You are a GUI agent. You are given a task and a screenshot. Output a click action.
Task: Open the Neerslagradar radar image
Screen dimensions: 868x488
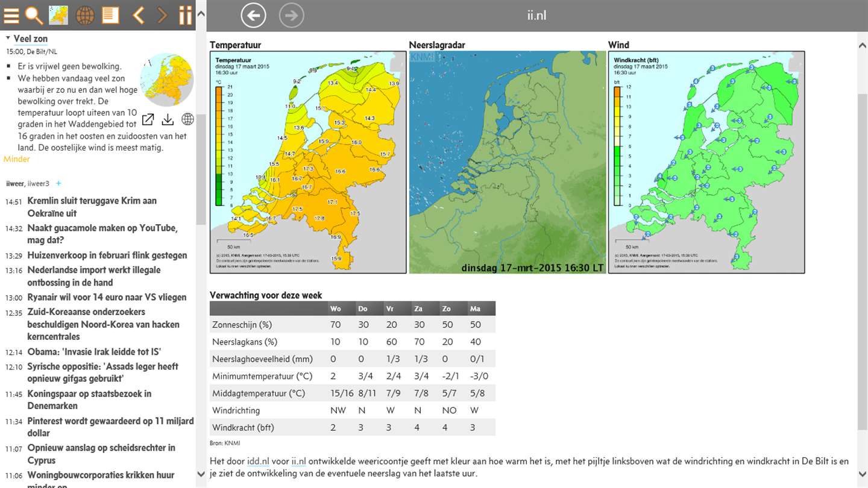click(x=508, y=162)
